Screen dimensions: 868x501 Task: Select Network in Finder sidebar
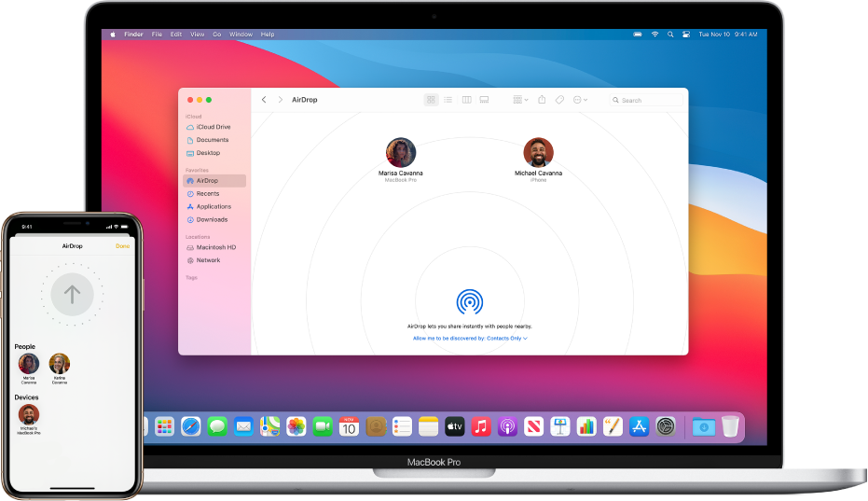coord(203,260)
